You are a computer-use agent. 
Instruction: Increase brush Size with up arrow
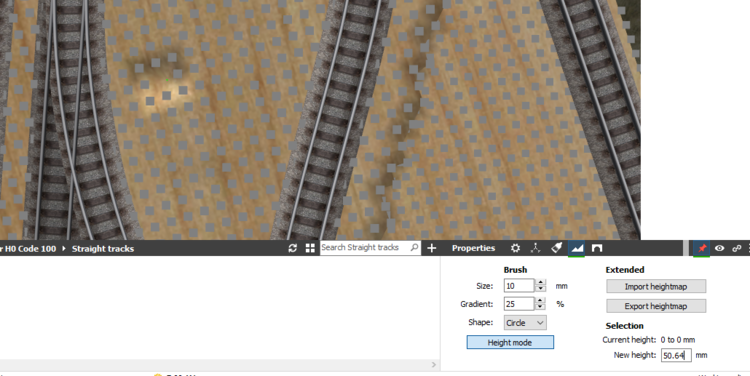point(540,283)
